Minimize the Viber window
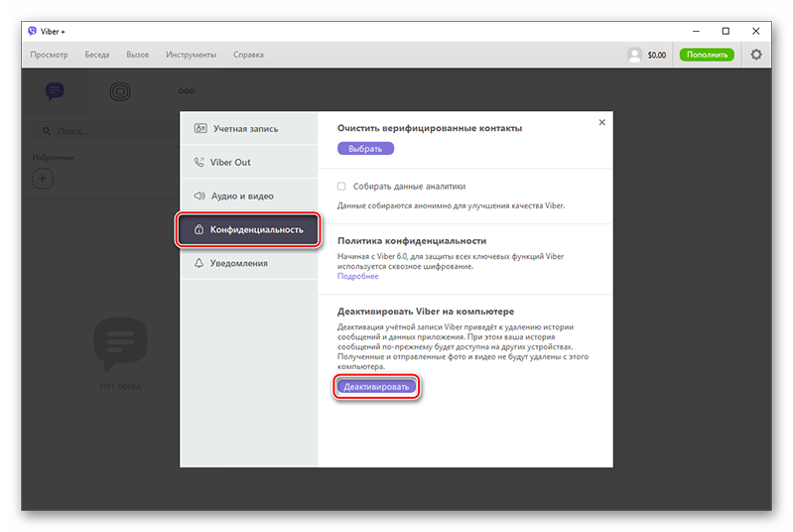The height and width of the screenshot is (532, 793). [x=696, y=32]
